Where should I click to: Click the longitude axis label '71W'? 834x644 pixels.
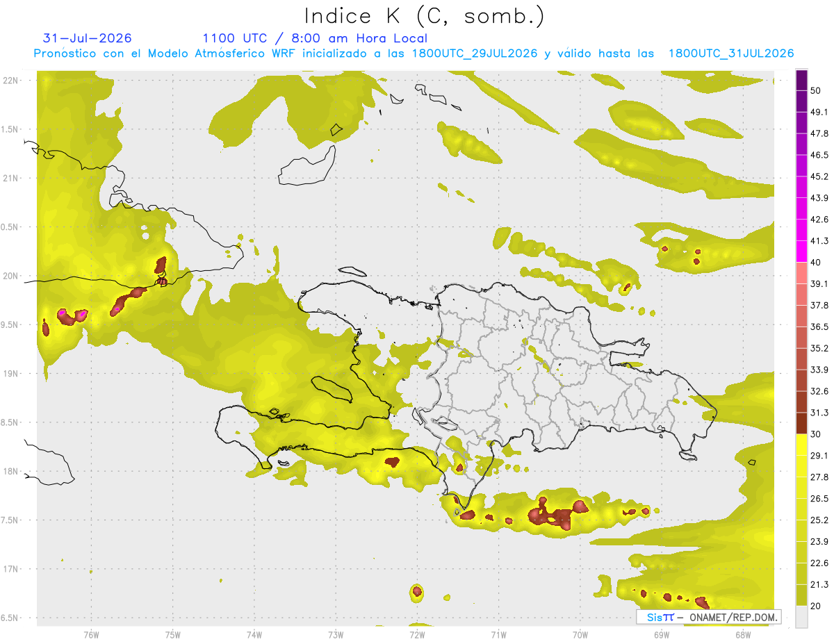[x=498, y=635]
